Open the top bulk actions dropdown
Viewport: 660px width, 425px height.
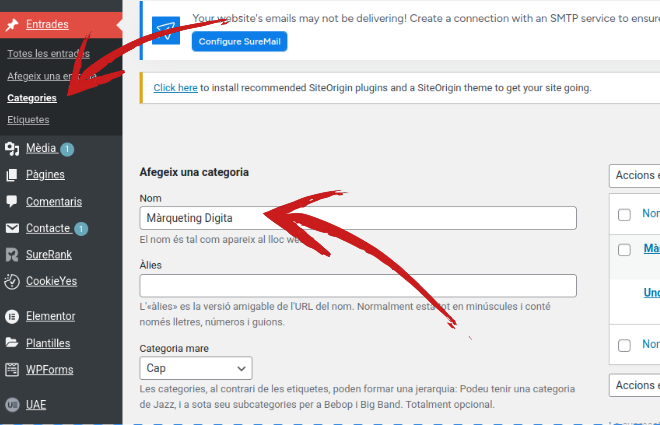click(634, 175)
